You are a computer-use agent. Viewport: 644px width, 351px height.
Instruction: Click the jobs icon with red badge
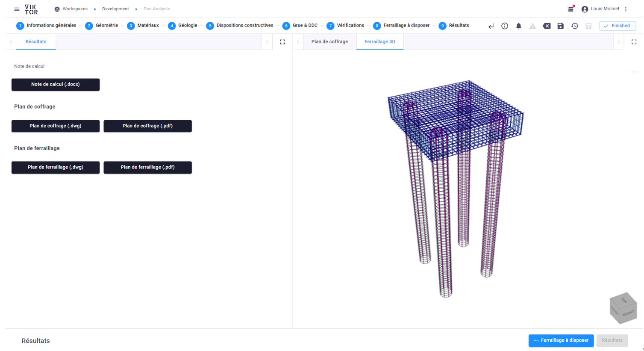tap(571, 9)
